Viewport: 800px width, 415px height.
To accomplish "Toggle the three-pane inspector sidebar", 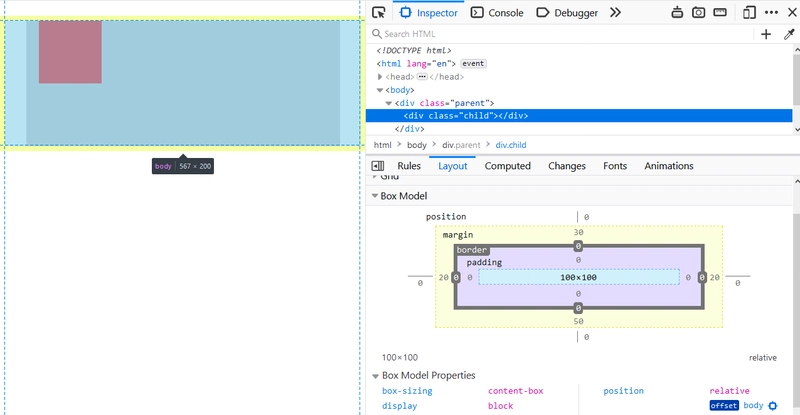I will [x=378, y=166].
